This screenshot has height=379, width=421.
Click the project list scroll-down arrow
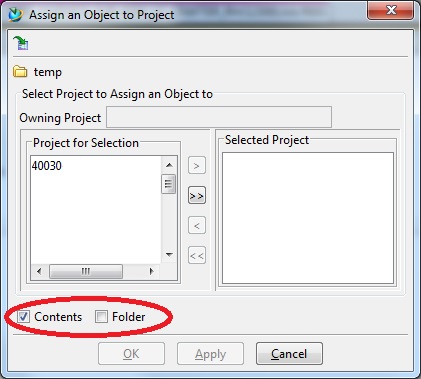coord(169,255)
